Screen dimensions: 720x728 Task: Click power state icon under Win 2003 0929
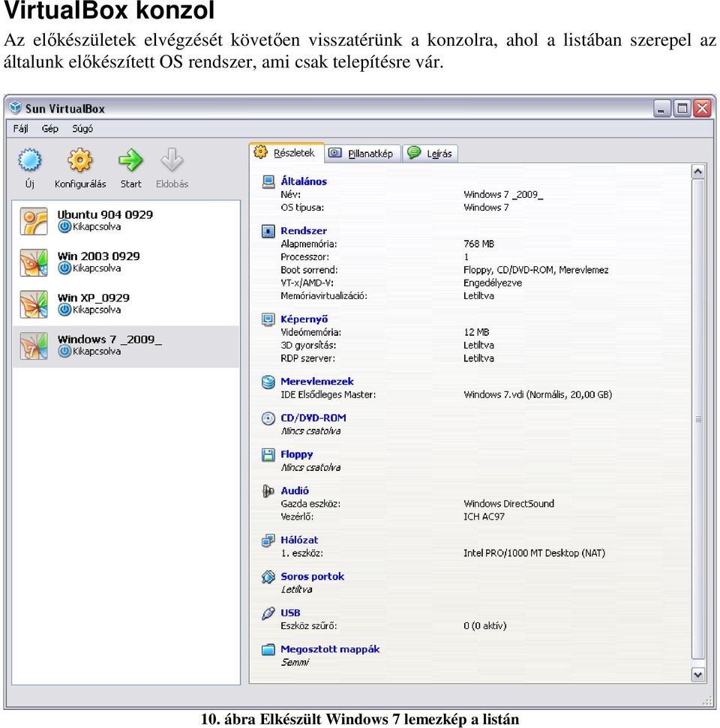tap(64, 268)
